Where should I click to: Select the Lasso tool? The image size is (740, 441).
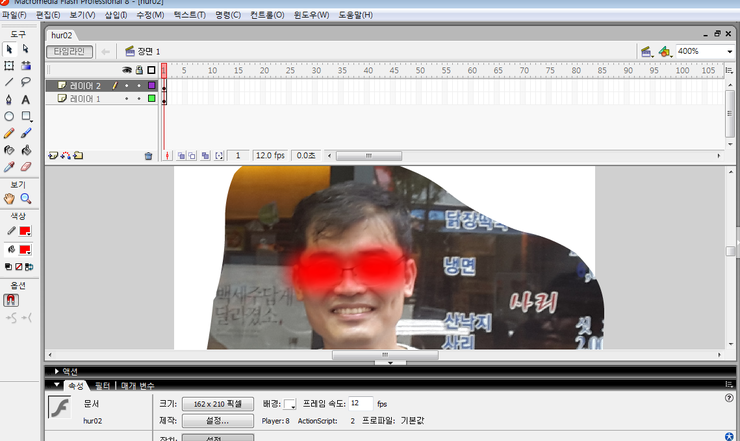pyautogui.click(x=26, y=82)
